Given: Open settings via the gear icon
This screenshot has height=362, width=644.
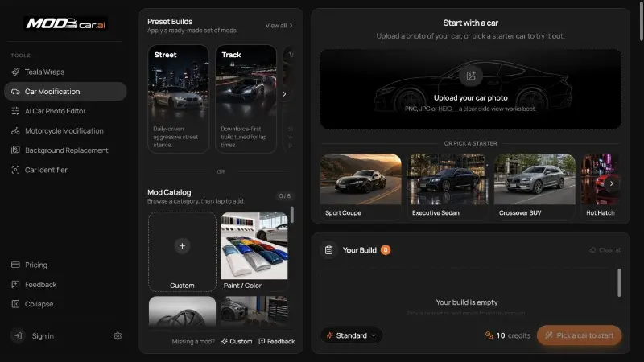Looking at the screenshot, I should tap(118, 335).
